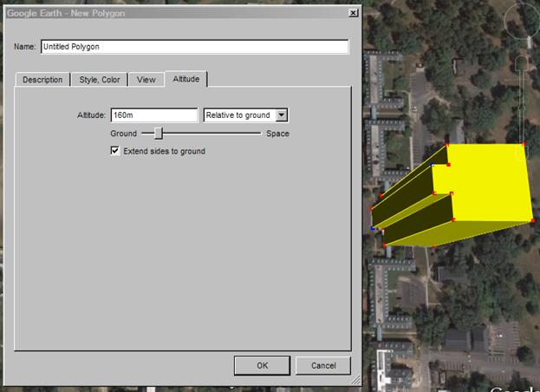Close the New Polygon dialog window
The width and height of the screenshot is (540, 392).
(x=353, y=13)
